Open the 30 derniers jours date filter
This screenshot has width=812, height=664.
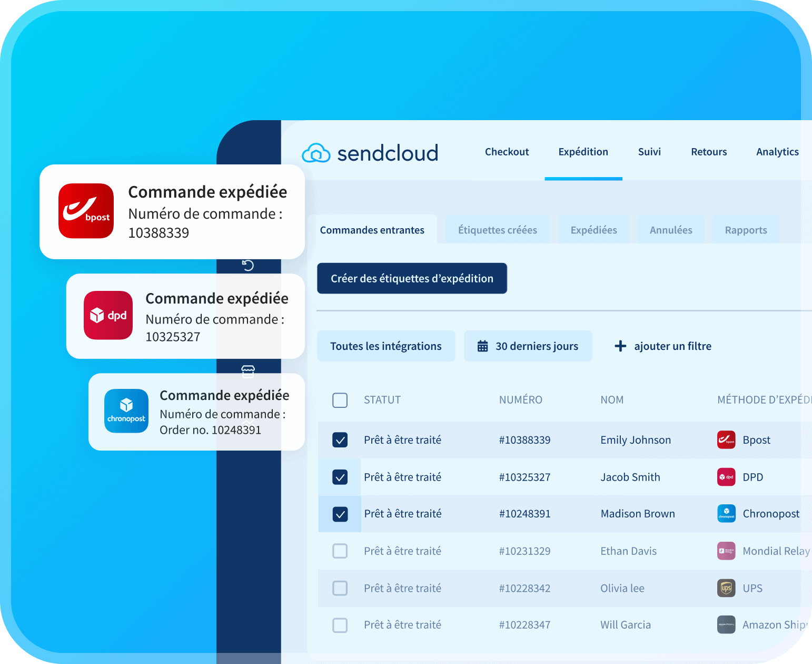tap(528, 346)
